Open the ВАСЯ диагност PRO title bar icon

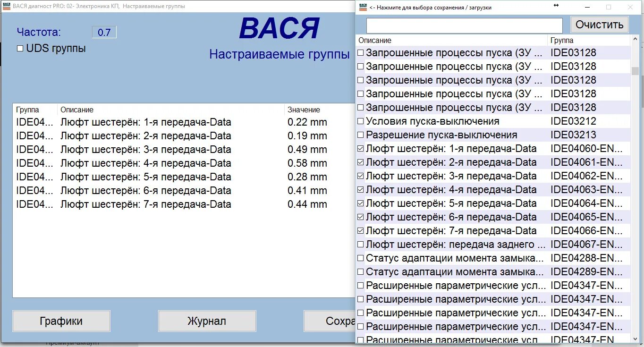click(x=7, y=6)
